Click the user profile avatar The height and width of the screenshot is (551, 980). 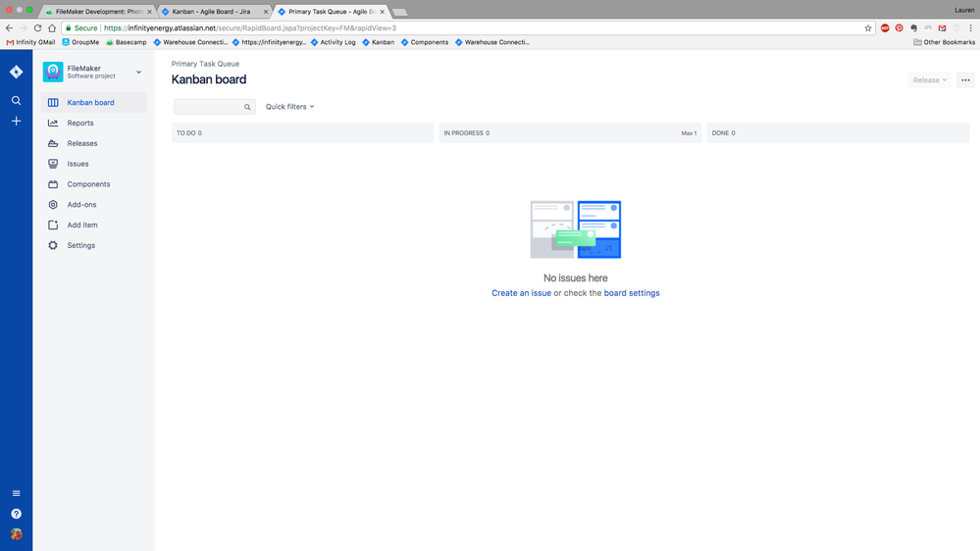[x=17, y=534]
